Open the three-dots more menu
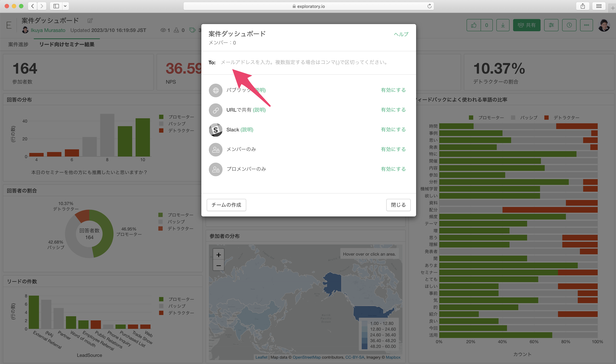The height and width of the screenshot is (364, 616). 587,25
